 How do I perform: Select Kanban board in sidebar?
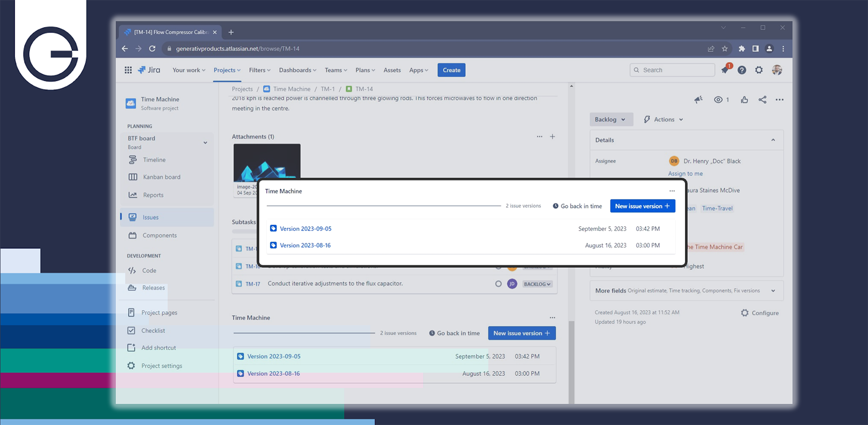coord(161,177)
